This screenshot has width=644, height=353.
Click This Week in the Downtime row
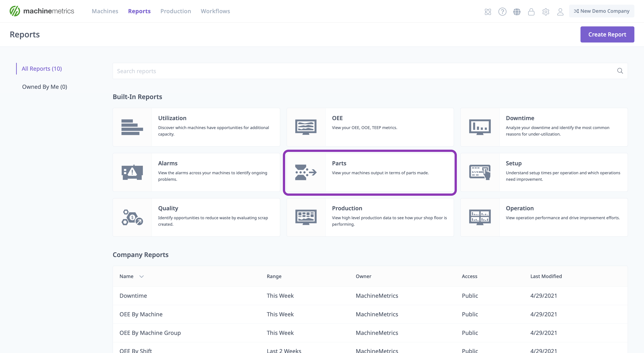coord(280,296)
